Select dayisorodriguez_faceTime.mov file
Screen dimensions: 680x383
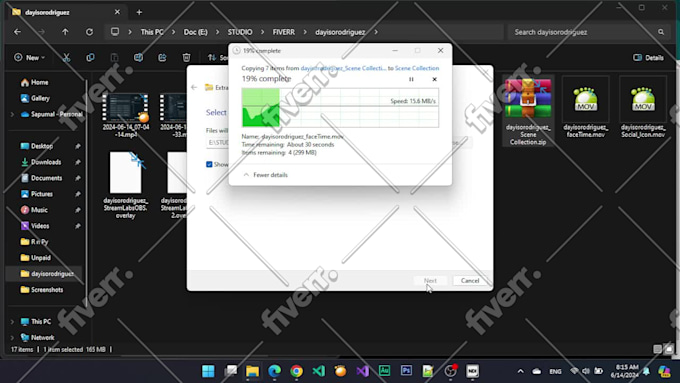click(x=585, y=108)
